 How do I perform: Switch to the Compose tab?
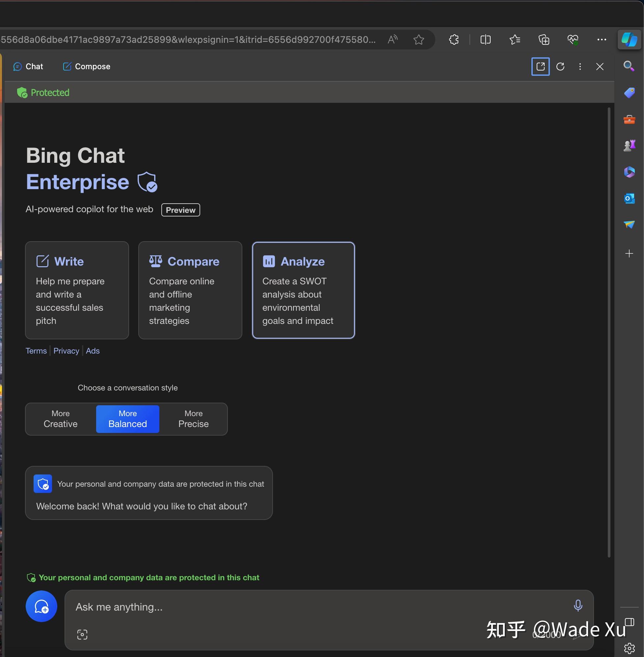click(x=87, y=66)
